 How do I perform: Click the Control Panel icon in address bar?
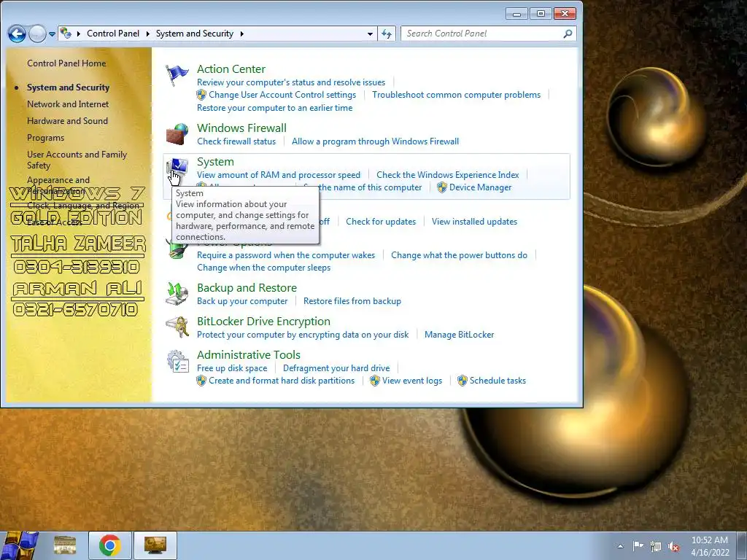(x=66, y=34)
